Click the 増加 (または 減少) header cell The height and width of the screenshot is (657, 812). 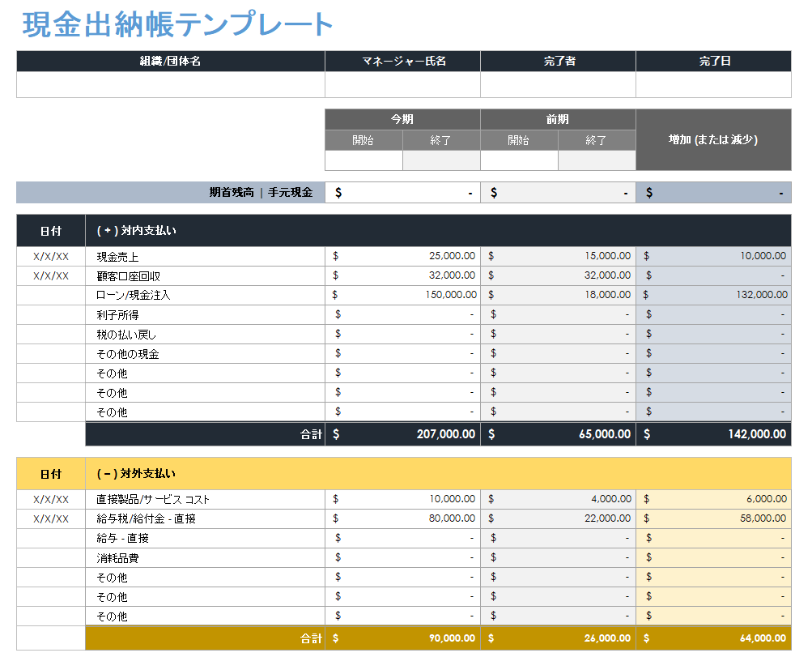(713, 139)
